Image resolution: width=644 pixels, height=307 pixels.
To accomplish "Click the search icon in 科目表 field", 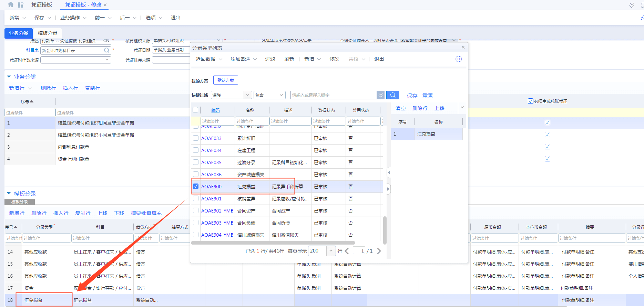I will (107, 50).
